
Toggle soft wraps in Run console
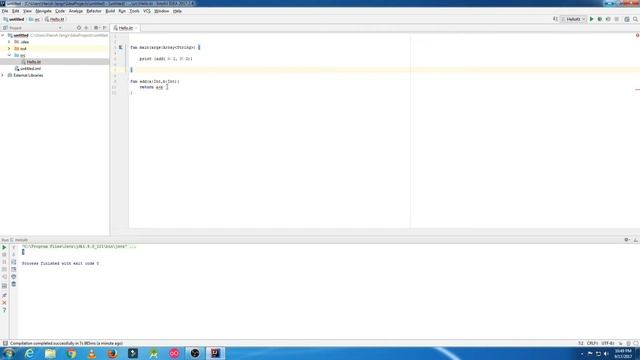point(13,262)
